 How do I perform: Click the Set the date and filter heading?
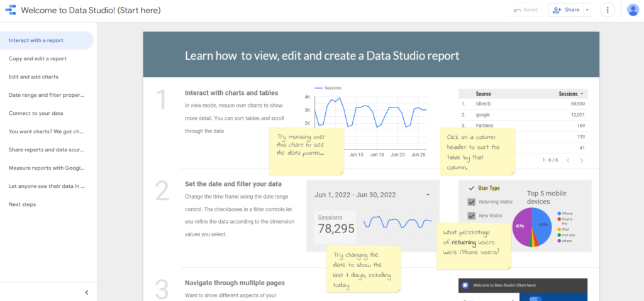click(233, 184)
